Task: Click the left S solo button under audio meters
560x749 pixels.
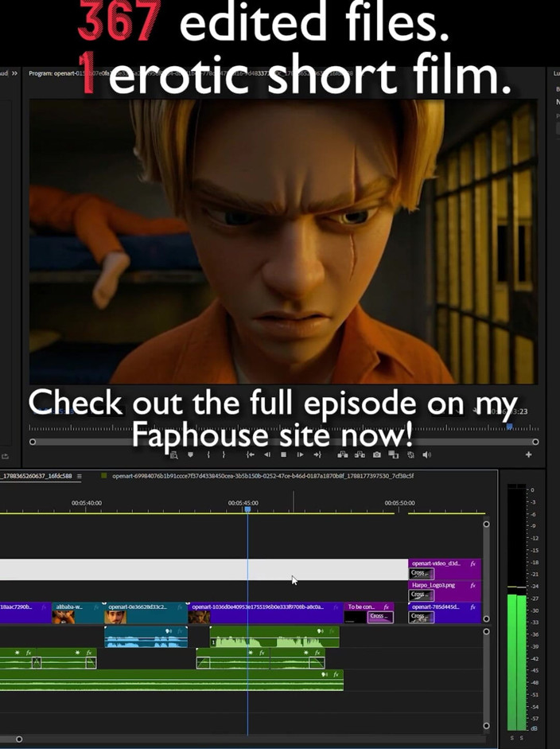Action: click(511, 738)
